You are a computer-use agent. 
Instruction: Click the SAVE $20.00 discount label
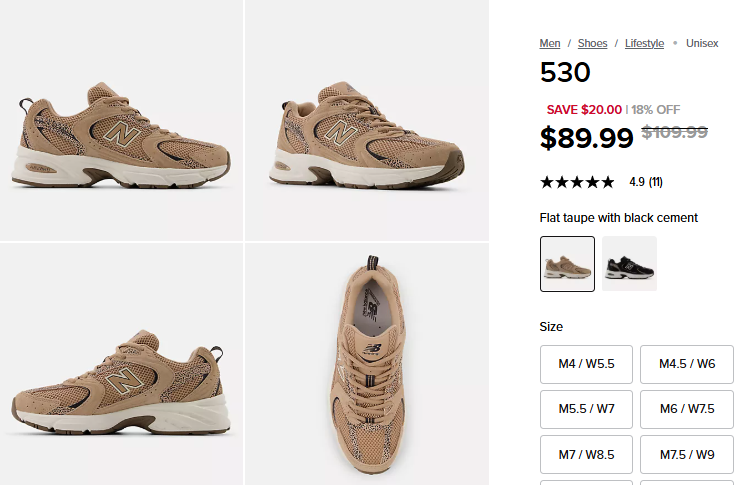coord(584,110)
